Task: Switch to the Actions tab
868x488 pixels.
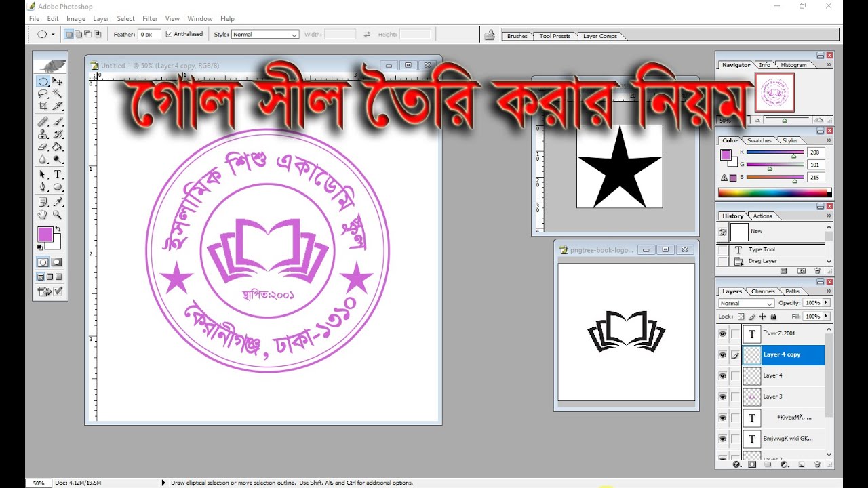Action: tap(763, 216)
